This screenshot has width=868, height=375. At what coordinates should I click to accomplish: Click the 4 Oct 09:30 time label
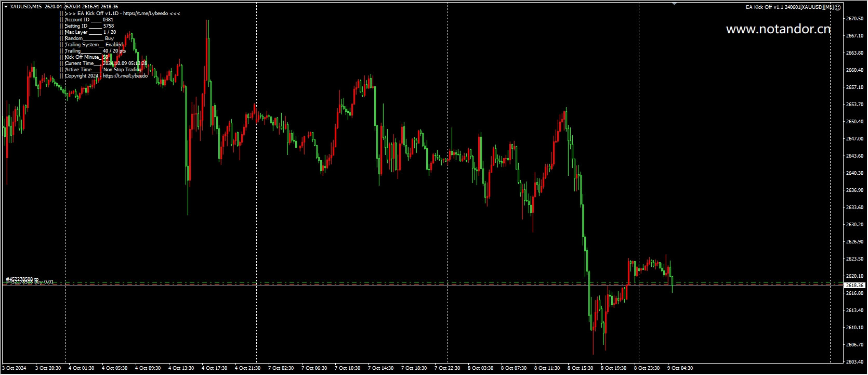148,368
